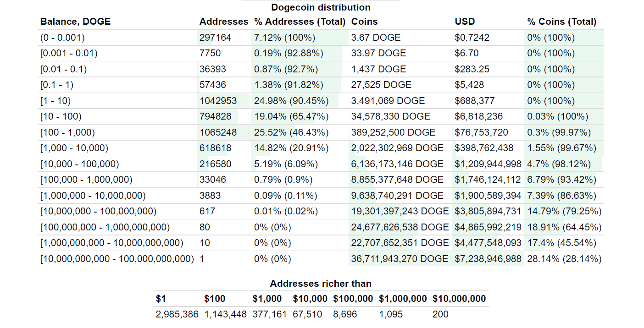644x328 pixels.
Task: Click the '$4,865,992,219' USD value
Action: pyautogui.click(x=488, y=227)
